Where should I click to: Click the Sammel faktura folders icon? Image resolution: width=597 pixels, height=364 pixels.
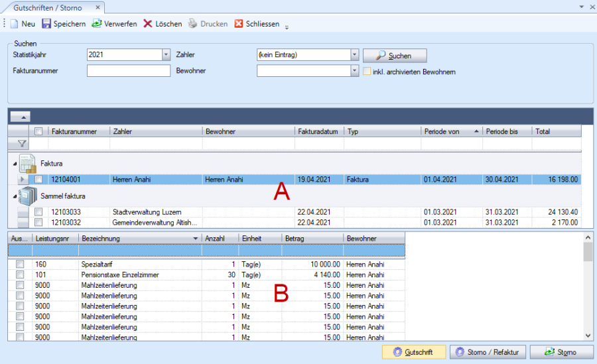coord(28,196)
